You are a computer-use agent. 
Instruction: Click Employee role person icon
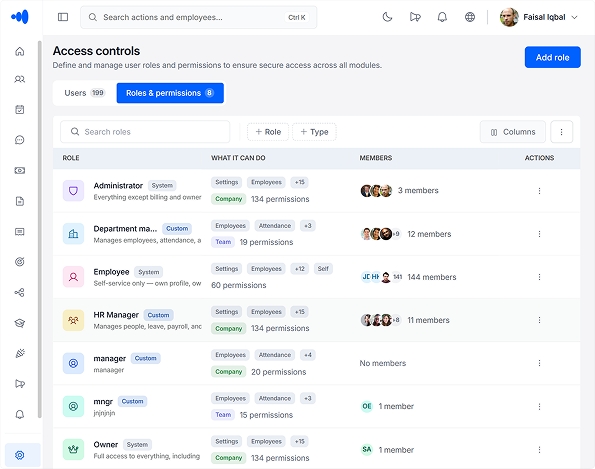click(x=73, y=277)
